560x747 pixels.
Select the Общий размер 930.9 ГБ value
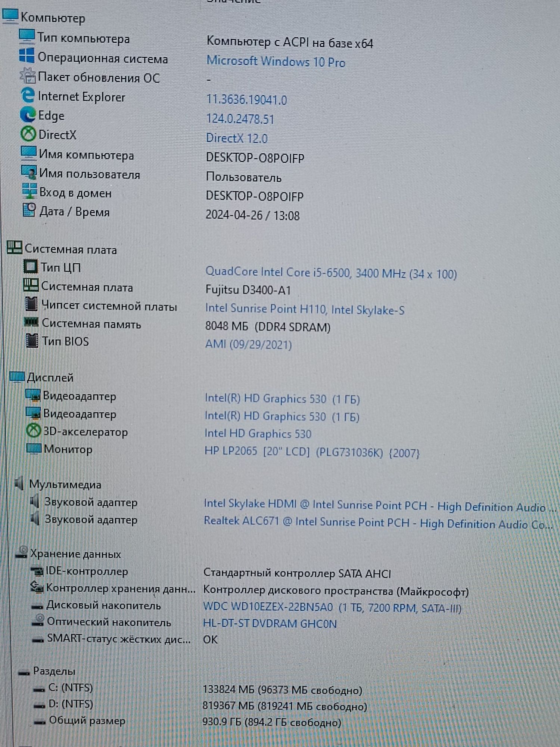click(272, 722)
